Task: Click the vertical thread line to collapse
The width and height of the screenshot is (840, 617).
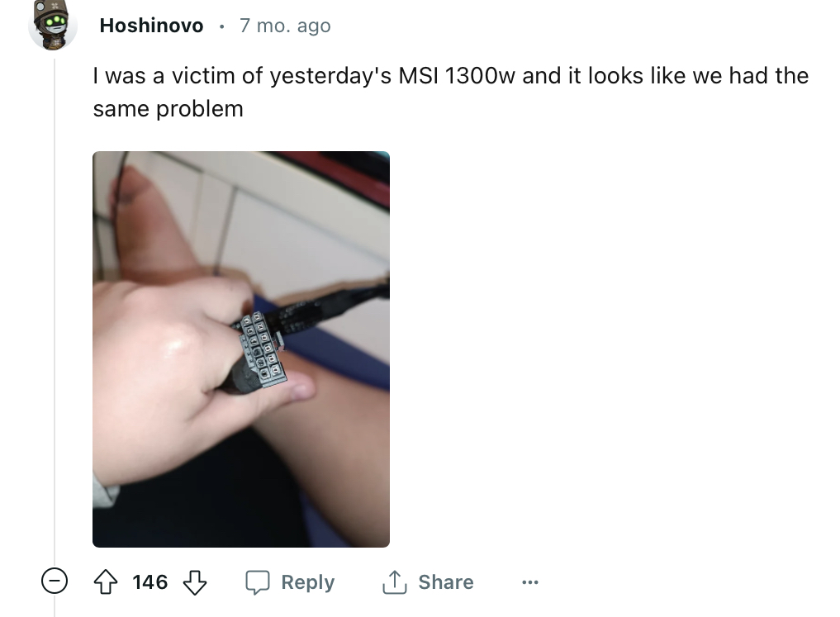Action: (x=55, y=311)
